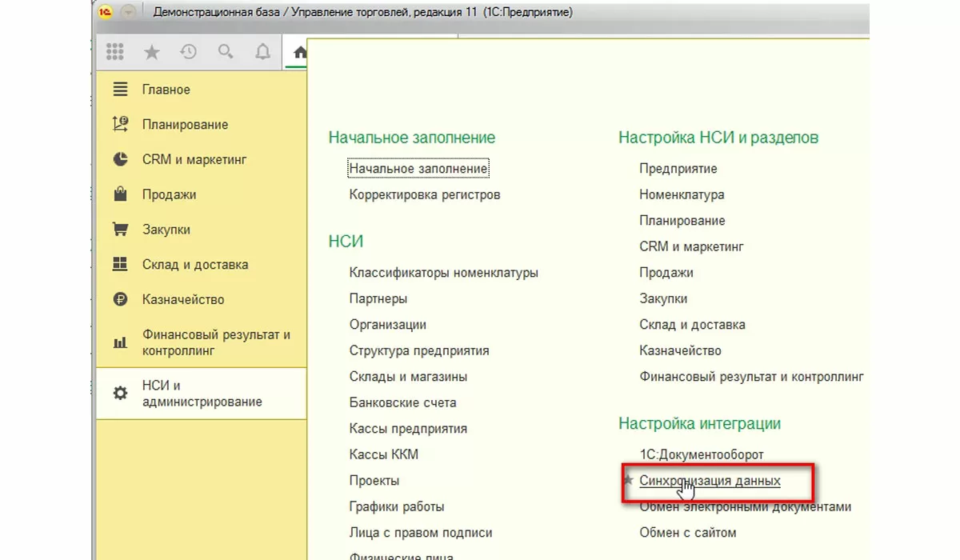Image resolution: width=960 pixels, height=560 pixels.
Task: Open Синхронизация данных link
Action: point(710,481)
